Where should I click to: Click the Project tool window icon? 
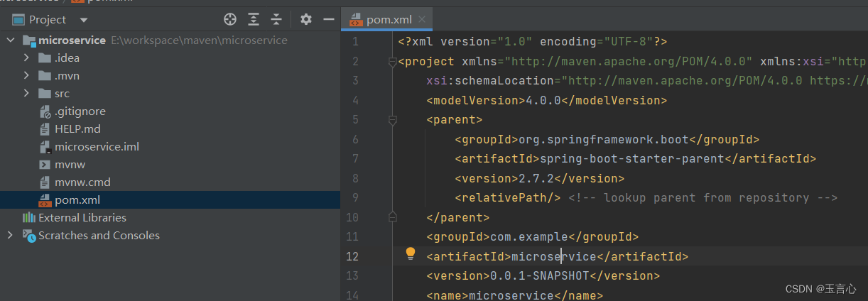(x=18, y=20)
